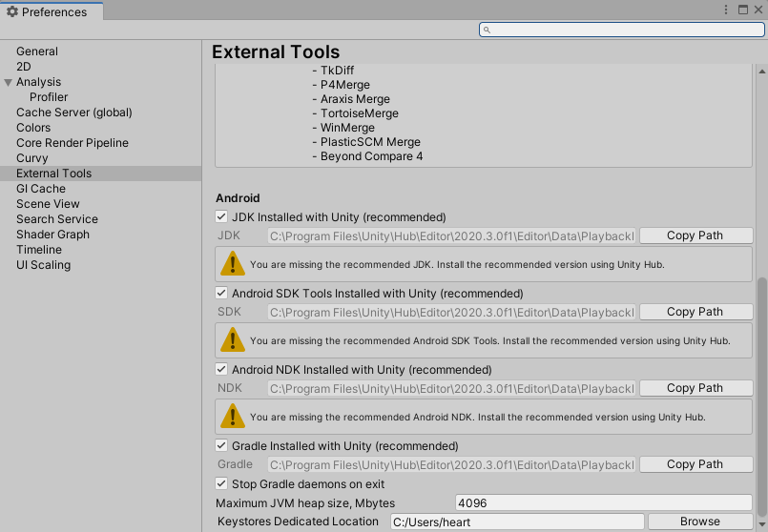Toggle Android NDK Installed with Unity
This screenshot has width=768, height=532.
pos(221,369)
